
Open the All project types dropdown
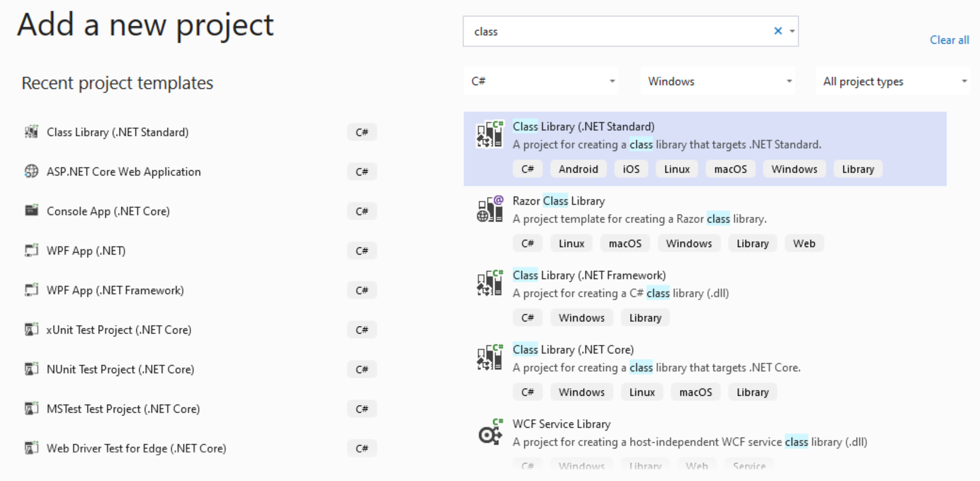pyautogui.click(x=893, y=81)
